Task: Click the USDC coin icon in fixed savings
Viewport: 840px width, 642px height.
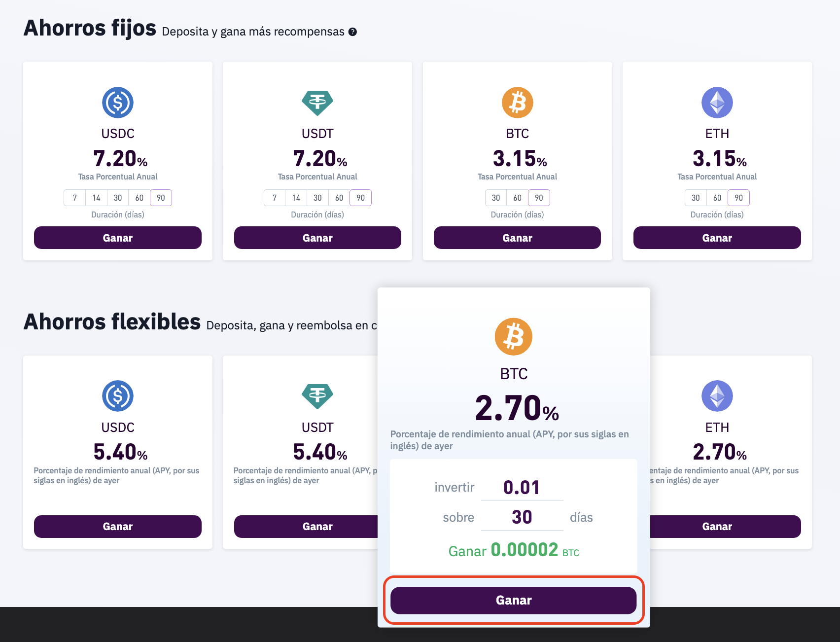Action: click(118, 103)
